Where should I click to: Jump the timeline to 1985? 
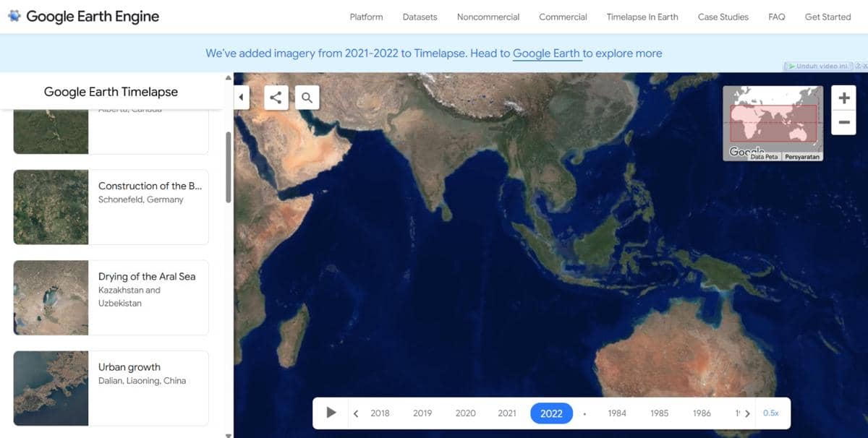click(x=659, y=413)
